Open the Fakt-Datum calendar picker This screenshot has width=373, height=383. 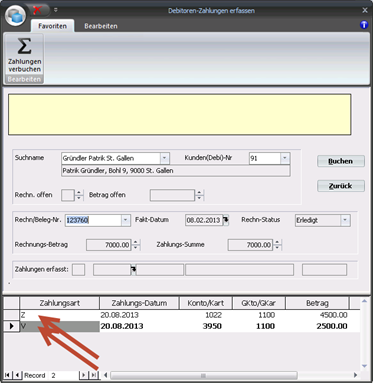[226, 220]
